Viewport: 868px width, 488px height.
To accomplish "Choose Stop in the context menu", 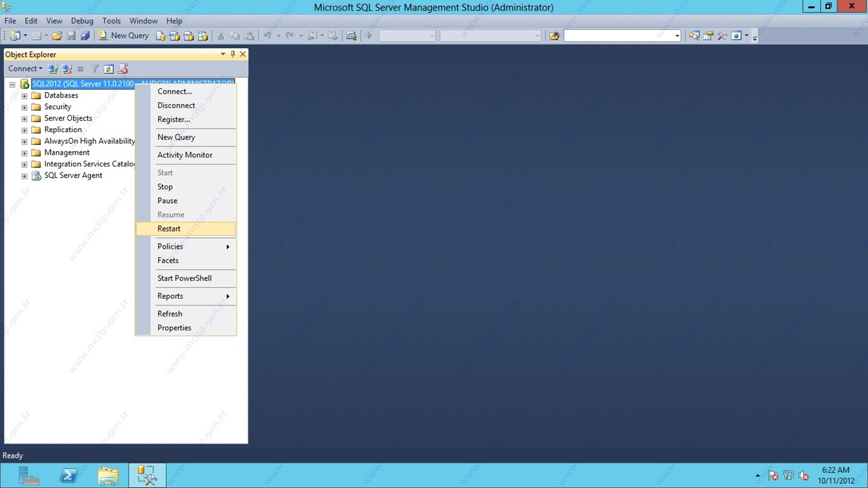I will [x=186, y=187].
